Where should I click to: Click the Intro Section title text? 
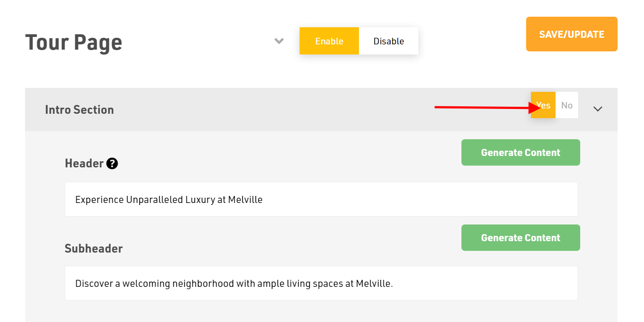tap(79, 109)
